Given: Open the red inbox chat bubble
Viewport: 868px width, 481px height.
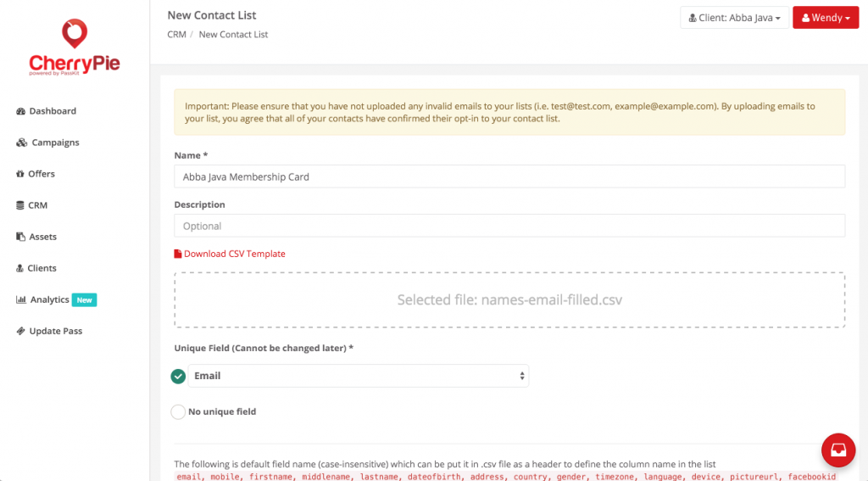Looking at the screenshot, I should pyautogui.click(x=838, y=450).
